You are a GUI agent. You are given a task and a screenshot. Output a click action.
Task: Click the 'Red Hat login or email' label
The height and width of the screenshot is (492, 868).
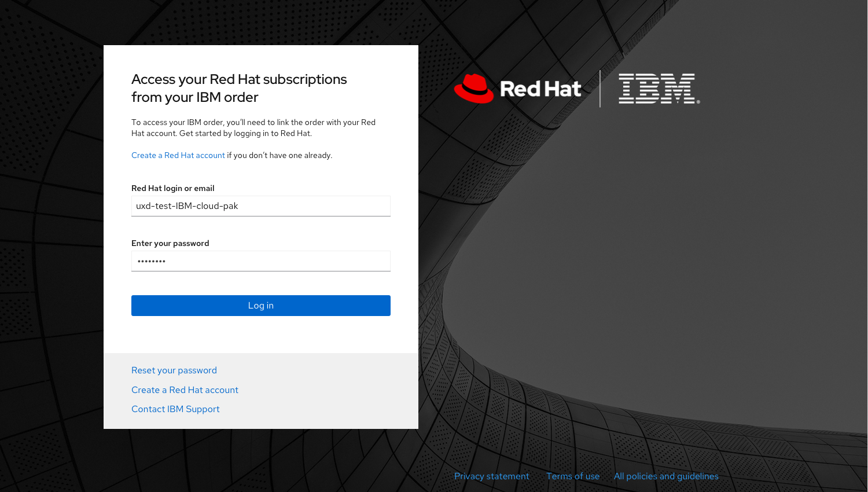(x=173, y=188)
